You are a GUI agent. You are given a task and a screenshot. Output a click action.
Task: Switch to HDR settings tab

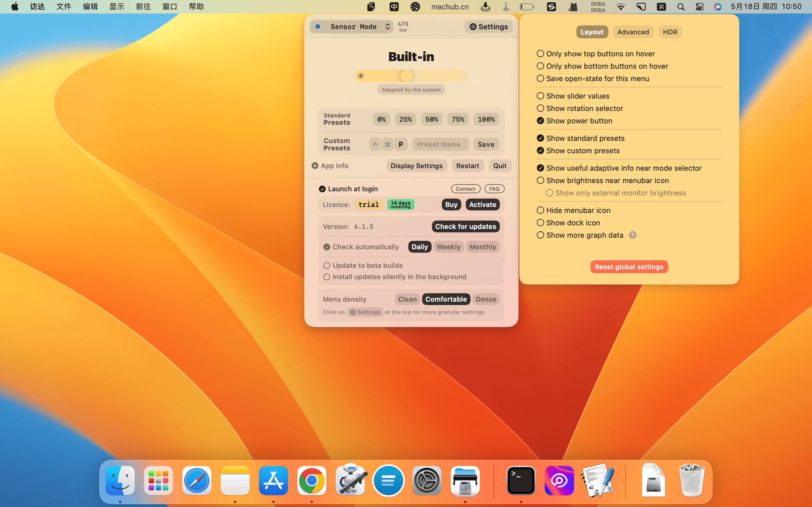click(670, 32)
